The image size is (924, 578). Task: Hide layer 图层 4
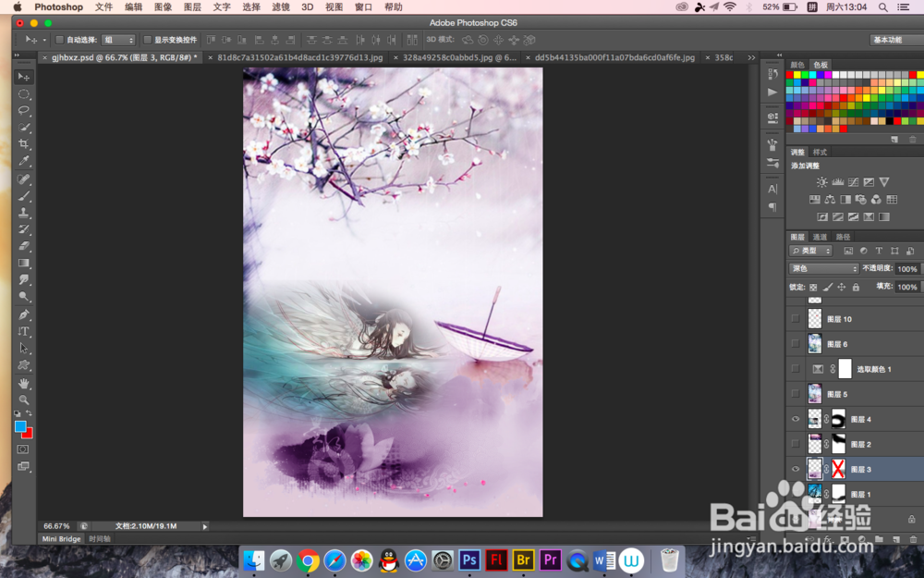point(796,419)
